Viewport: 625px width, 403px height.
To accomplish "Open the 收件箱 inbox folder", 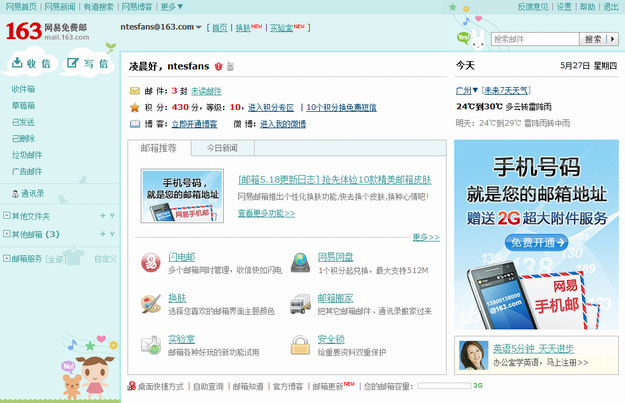I will [23, 89].
